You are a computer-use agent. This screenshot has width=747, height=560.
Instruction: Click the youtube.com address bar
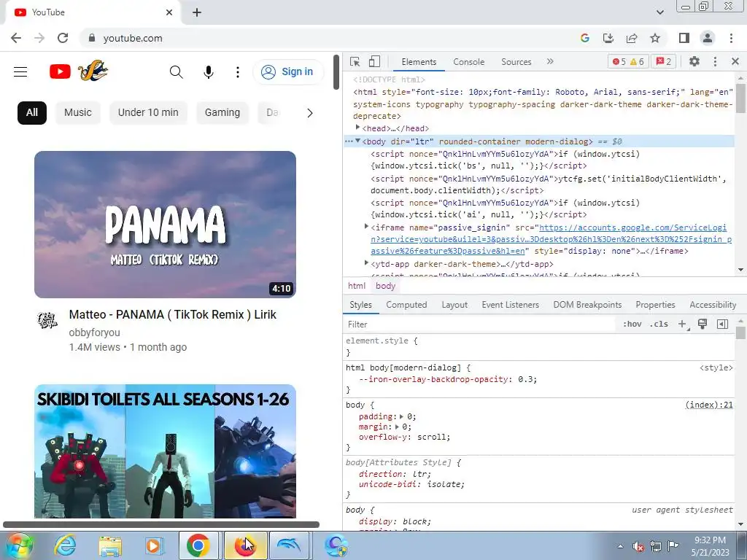click(x=329, y=38)
